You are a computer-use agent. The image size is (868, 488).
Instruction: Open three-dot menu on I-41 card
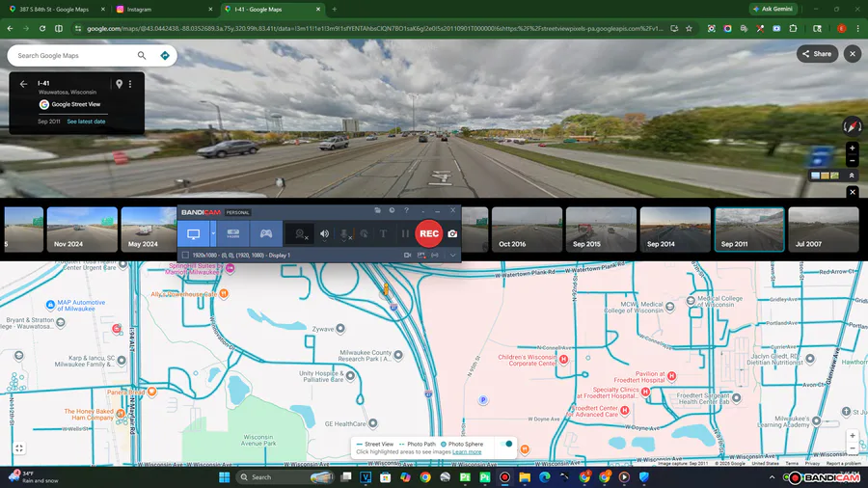tap(130, 84)
